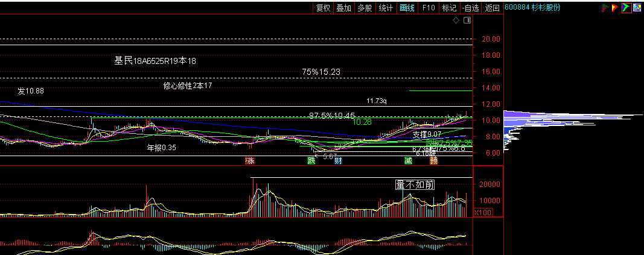
Task: Toggle the side panel split icon
Action: coord(467,20)
